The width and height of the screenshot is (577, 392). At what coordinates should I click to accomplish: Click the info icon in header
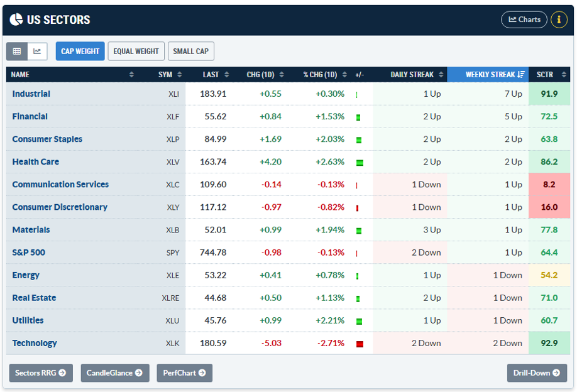coord(559,19)
